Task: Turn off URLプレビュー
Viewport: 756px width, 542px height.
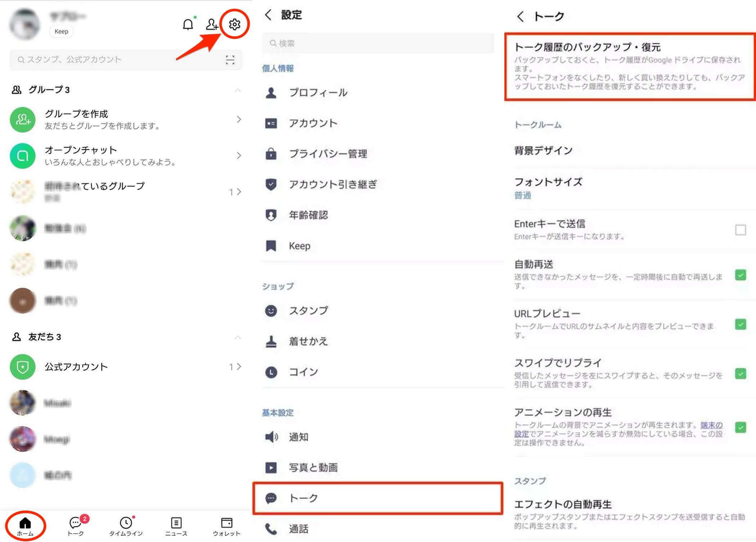Action: point(741,324)
